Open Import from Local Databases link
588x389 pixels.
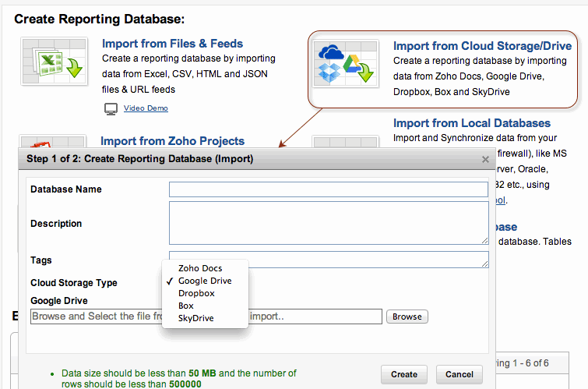tap(471, 123)
